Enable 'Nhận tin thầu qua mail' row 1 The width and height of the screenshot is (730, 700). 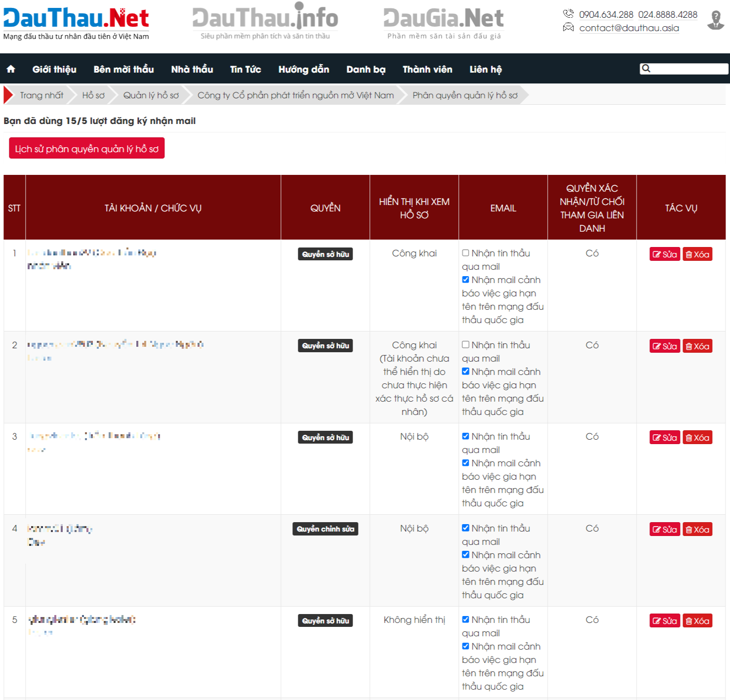(465, 253)
